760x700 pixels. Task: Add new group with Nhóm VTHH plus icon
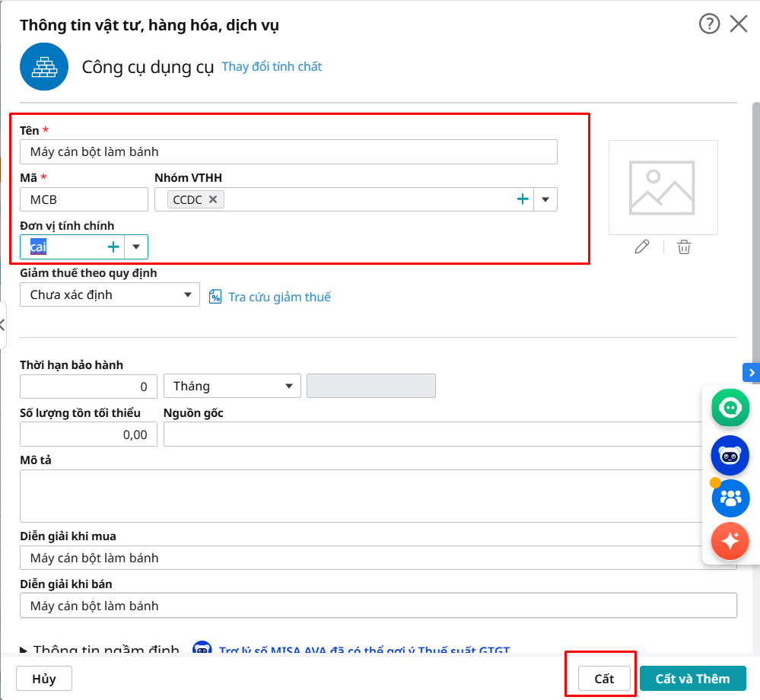523,199
